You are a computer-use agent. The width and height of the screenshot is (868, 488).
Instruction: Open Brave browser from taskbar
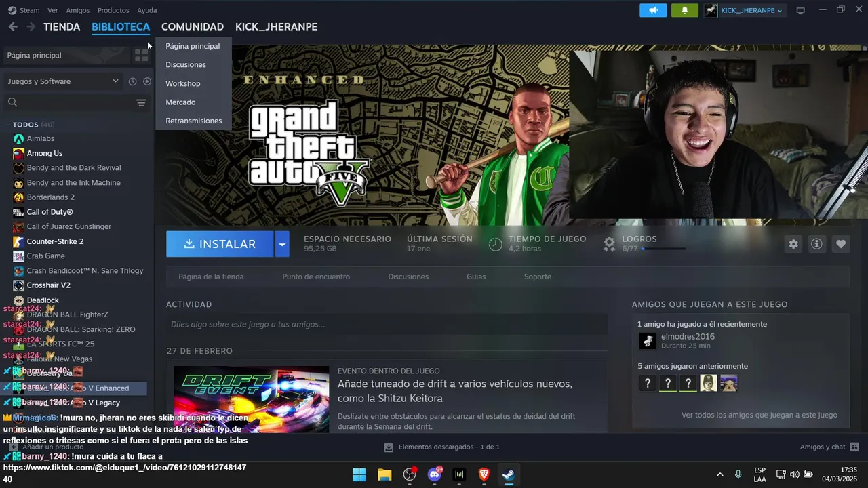[484, 474]
